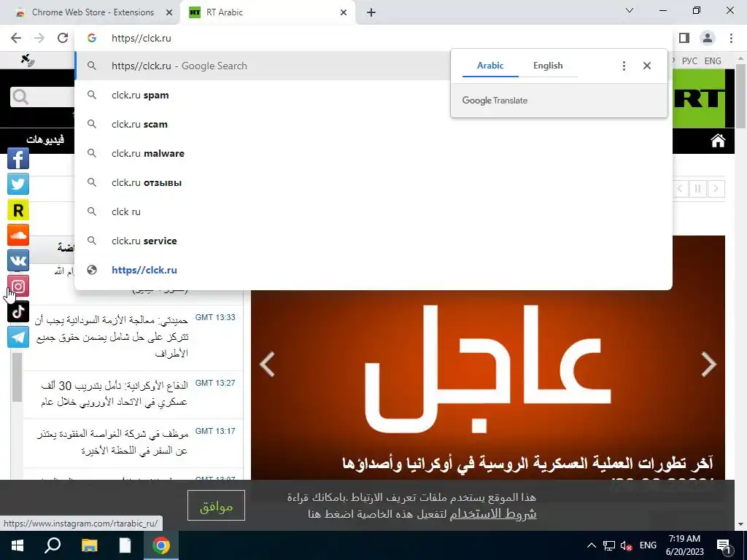Screen dimensions: 747x560
Task: Open the TikTok social icon
Action: coord(18,311)
